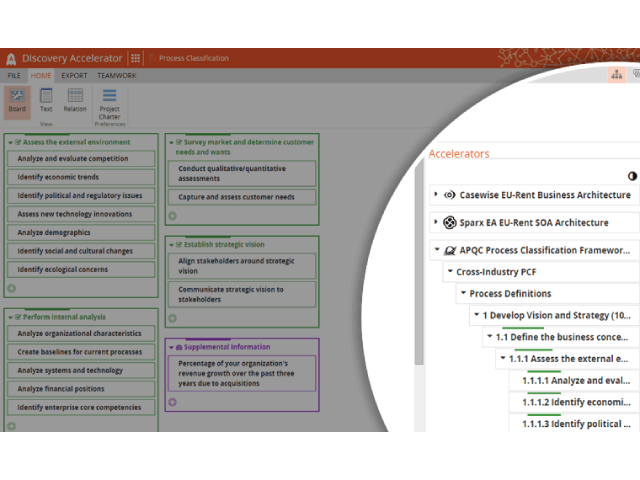
Task: Expand Casewise EU-Rent Business Architecture node
Action: tap(436, 194)
